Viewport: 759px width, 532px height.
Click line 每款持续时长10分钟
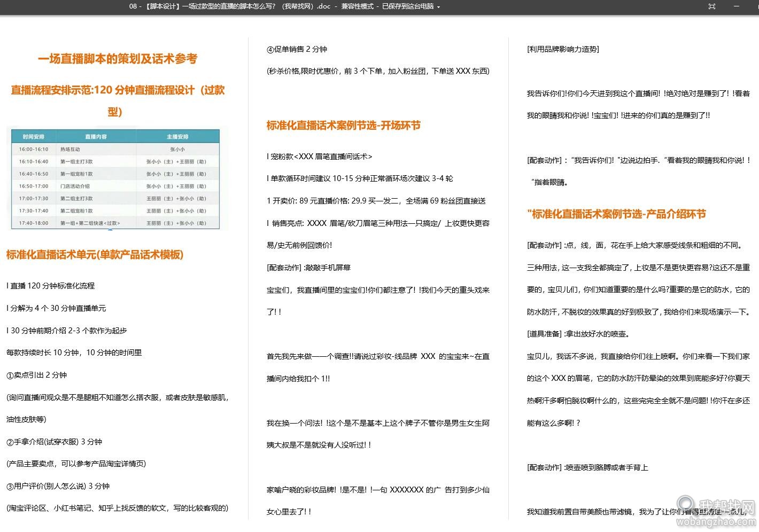pyautogui.click(x=74, y=353)
